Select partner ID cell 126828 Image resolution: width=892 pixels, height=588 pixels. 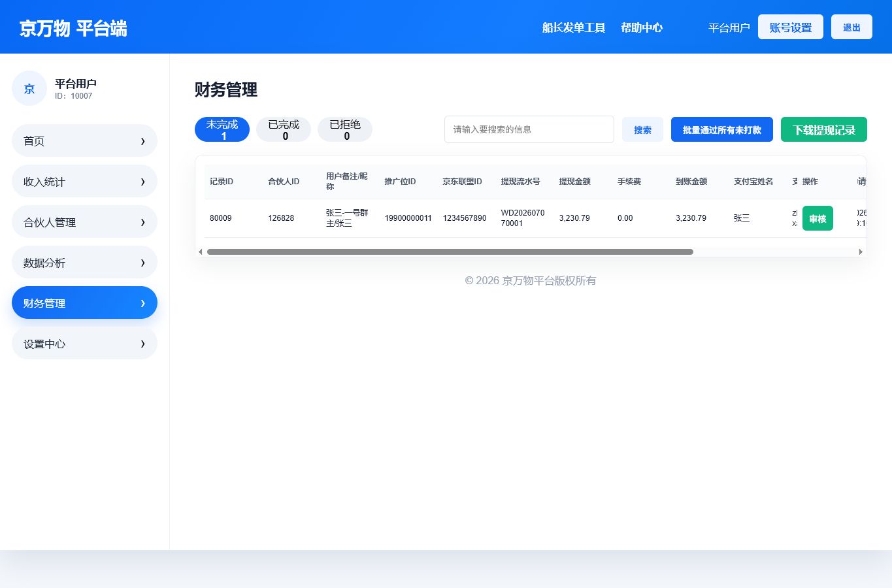pyautogui.click(x=281, y=218)
